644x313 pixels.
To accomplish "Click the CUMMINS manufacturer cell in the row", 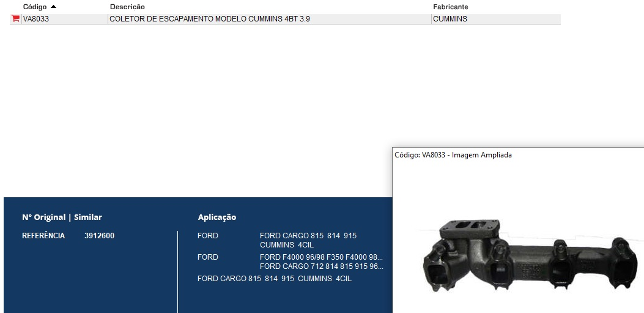I will pyautogui.click(x=450, y=19).
